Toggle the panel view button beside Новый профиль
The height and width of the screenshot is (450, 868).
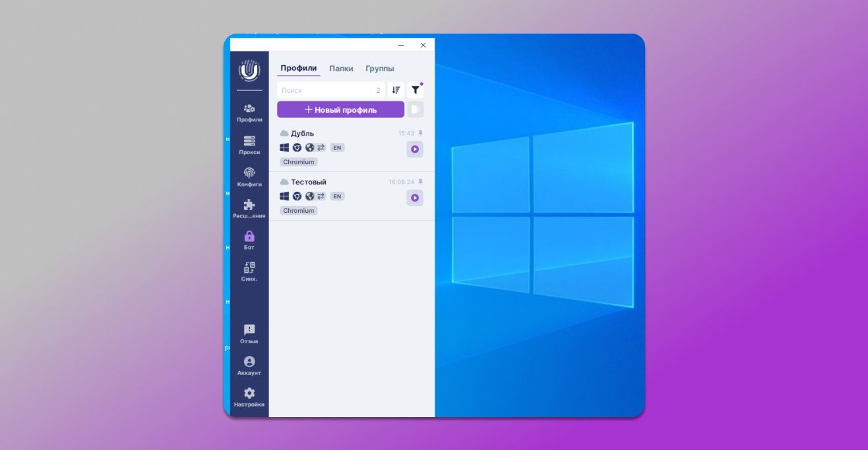[415, 109]
